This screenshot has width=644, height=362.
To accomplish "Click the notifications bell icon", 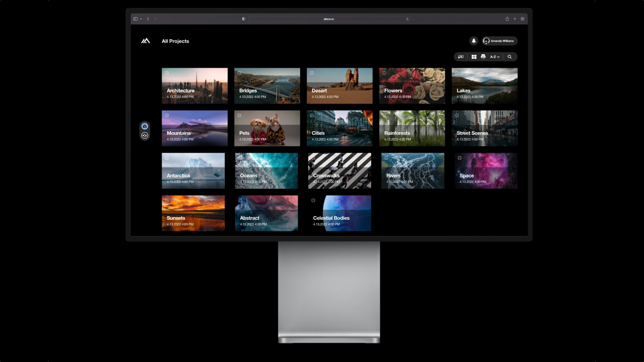I will coord(474,41).
